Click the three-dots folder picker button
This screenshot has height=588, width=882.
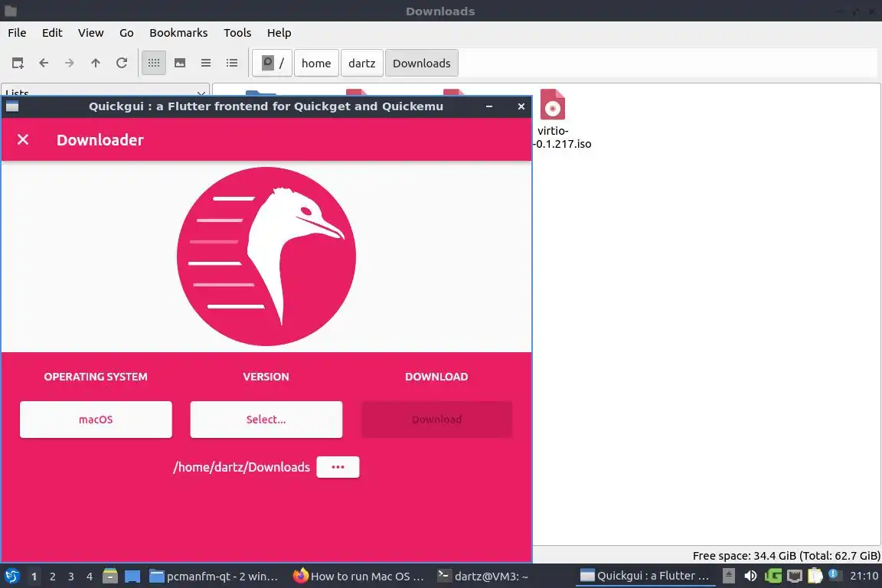click(x=338, y=467)
